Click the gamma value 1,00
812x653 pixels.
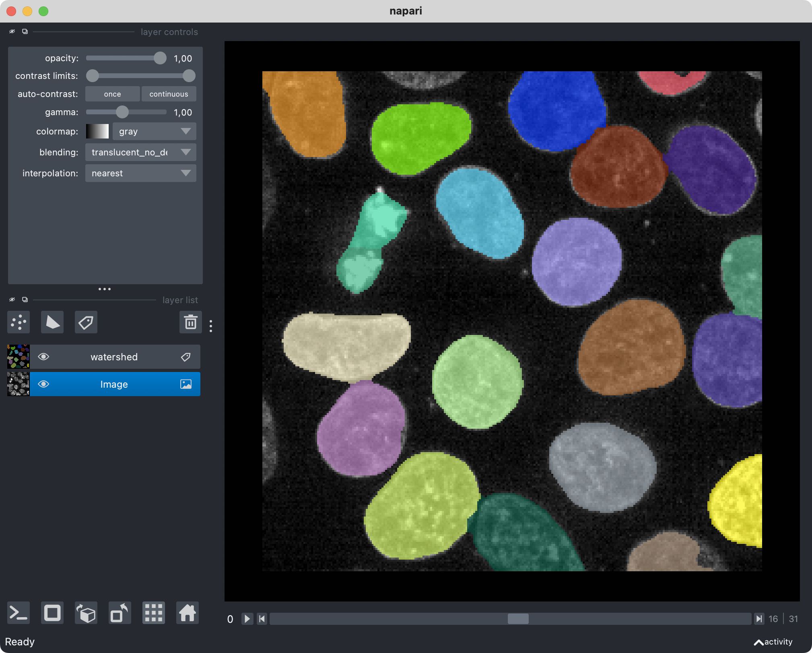pyautogui.click(x=183, y=112)
